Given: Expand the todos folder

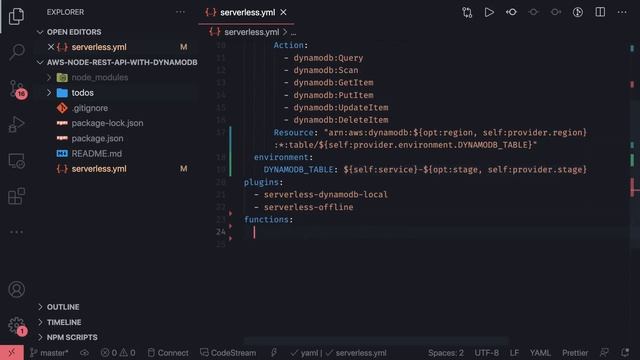Looking at the screenshot, I should click(x=49, y=93).
